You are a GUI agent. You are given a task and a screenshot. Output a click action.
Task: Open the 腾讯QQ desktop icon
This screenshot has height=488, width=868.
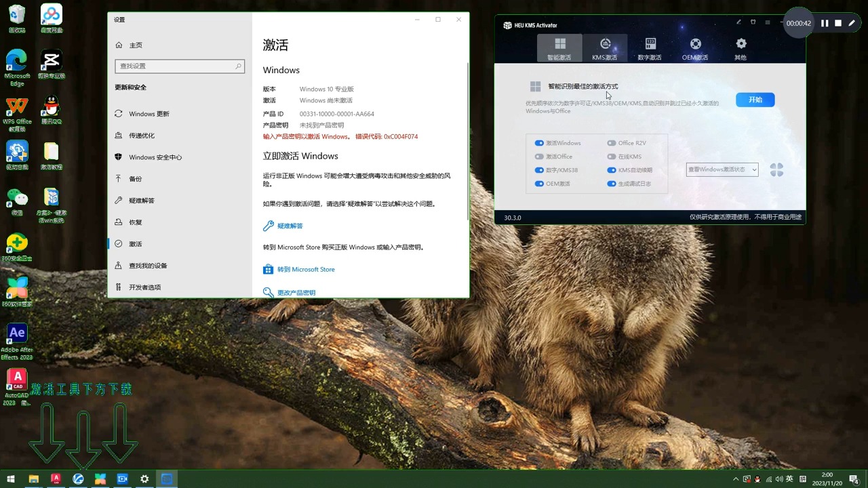(52, 110)
